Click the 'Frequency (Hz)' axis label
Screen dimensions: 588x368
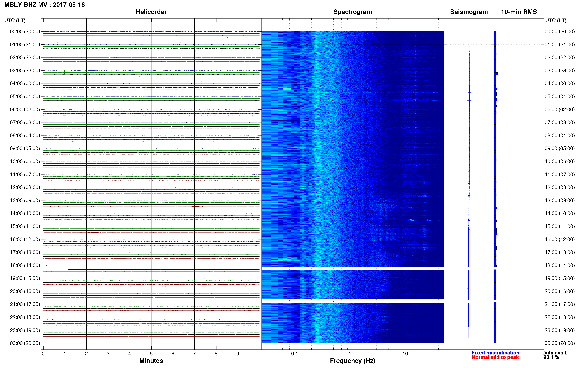(352, 361)
